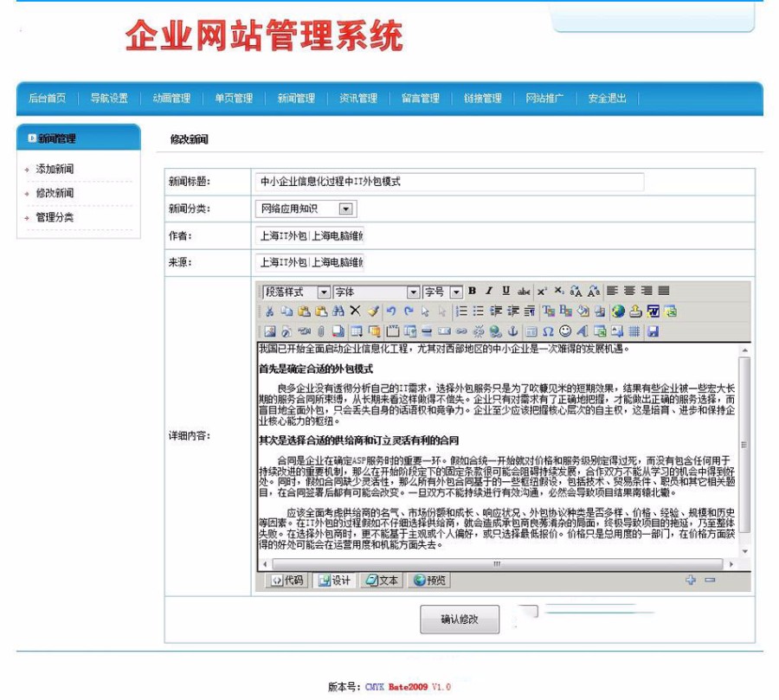
Task: Insert a numbered list
Action: [461, 311]
